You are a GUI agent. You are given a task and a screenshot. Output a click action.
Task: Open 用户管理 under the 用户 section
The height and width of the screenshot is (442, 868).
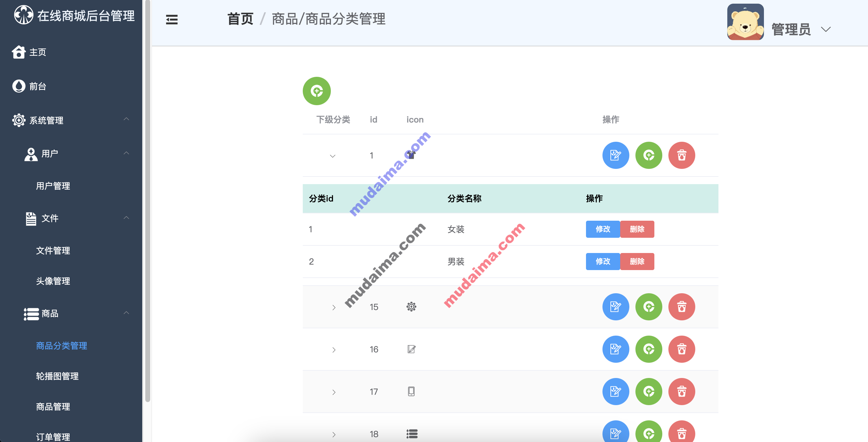53,185
